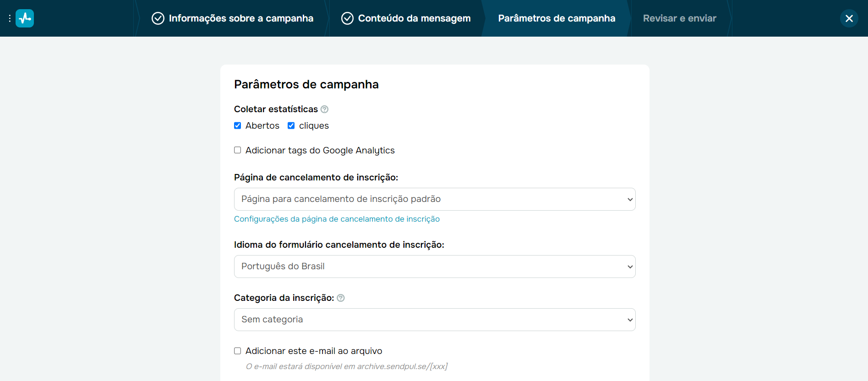
Task: Check Adicionar este e-mail ao arquivo
Action: (238, 351)
